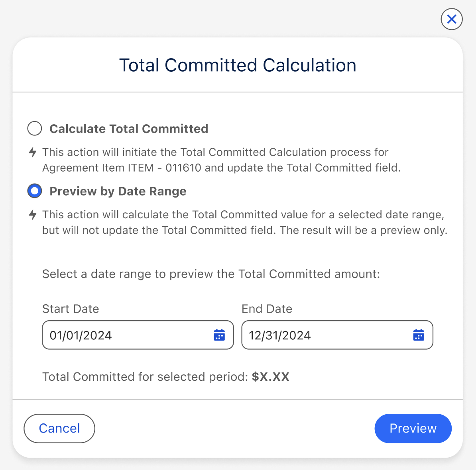The width and height of the screenshot is (476, 470).
Task: Click the $X.XX total committed value
Action: click(271, 377)
